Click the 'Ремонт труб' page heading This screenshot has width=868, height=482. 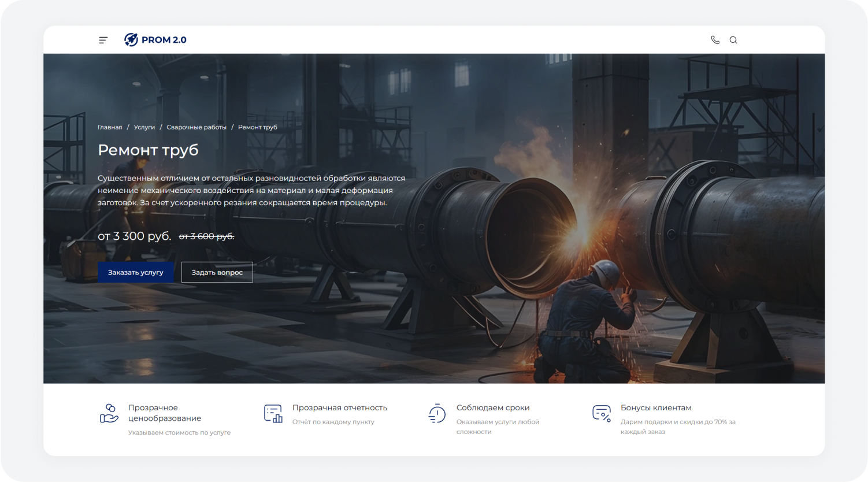click(148, 150)
